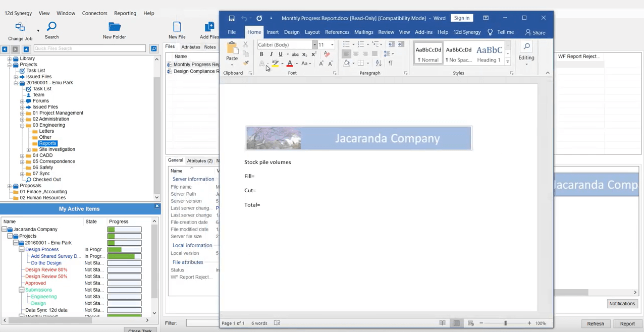The height and width of the screenshot is (332, 644).
Task: Click the Change Job icon in 12d Synergy
Action: pos(20,28)
